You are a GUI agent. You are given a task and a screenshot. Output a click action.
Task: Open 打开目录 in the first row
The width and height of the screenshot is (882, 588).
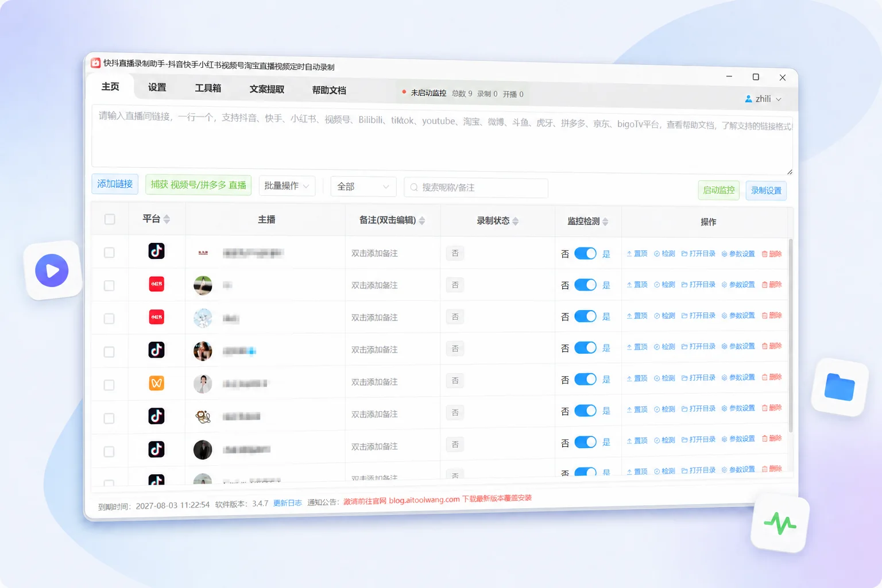pyautogui.click(x=698, y=254)
